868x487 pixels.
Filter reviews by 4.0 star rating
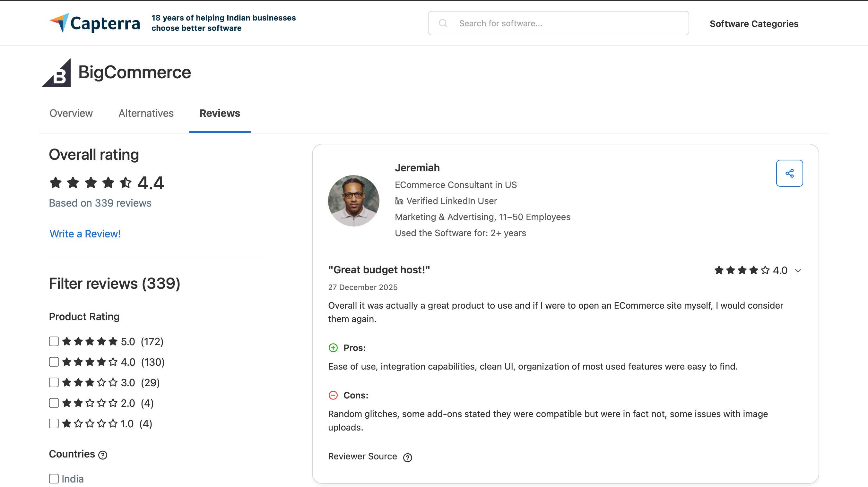(x=54, y=362)
